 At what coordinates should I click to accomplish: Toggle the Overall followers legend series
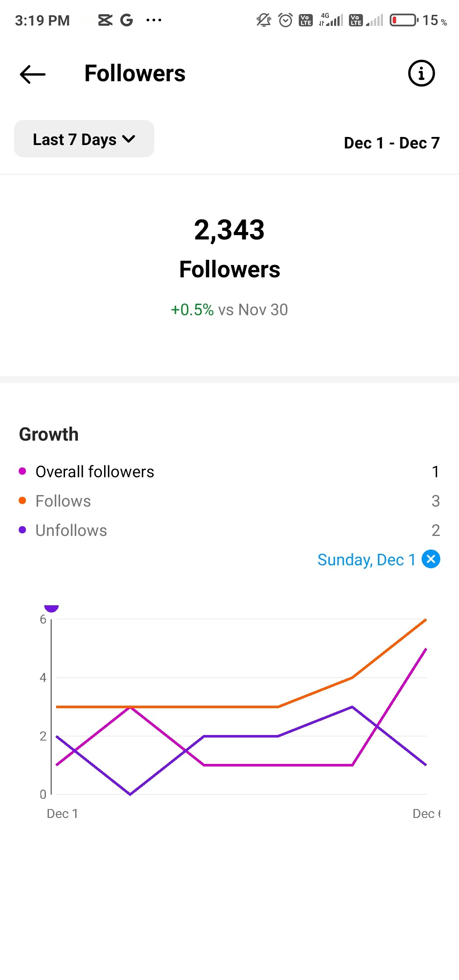(x=94, y=472)
